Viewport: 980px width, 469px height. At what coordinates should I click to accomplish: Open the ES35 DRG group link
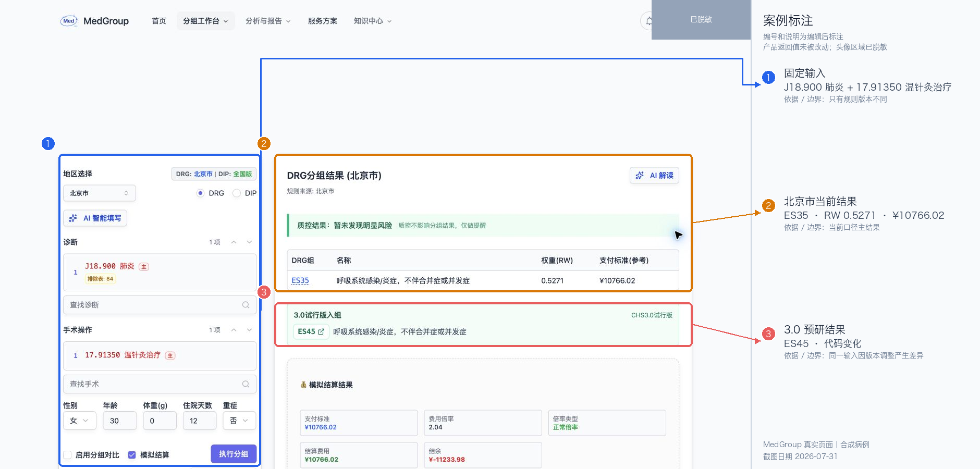[300, 280]
